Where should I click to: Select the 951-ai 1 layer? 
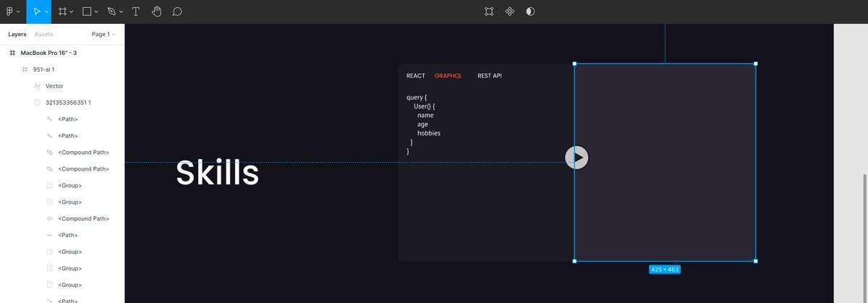point(43,69)
